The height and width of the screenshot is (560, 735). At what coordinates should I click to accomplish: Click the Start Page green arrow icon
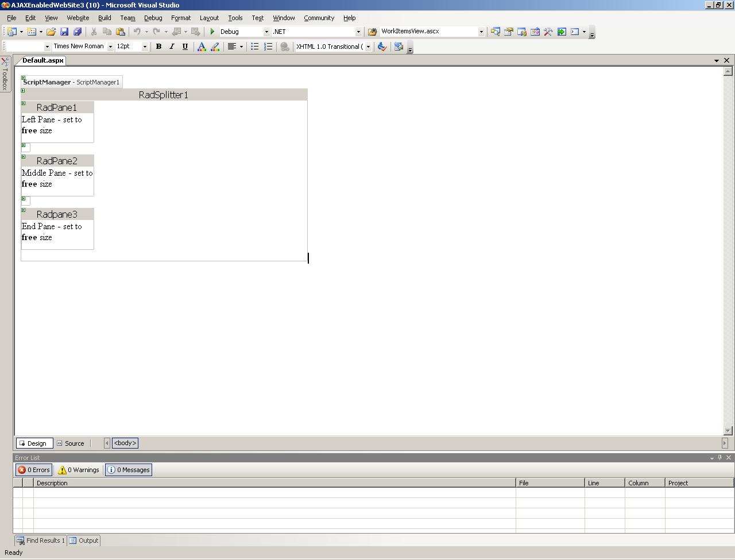point(562,32)
